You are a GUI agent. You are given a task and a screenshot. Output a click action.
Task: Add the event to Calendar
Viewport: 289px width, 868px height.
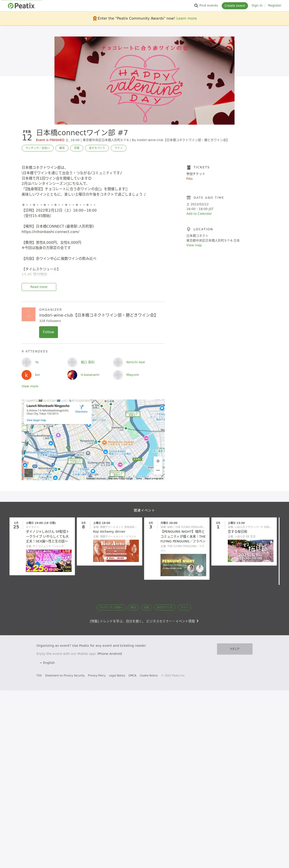click(x=199, y=214)
